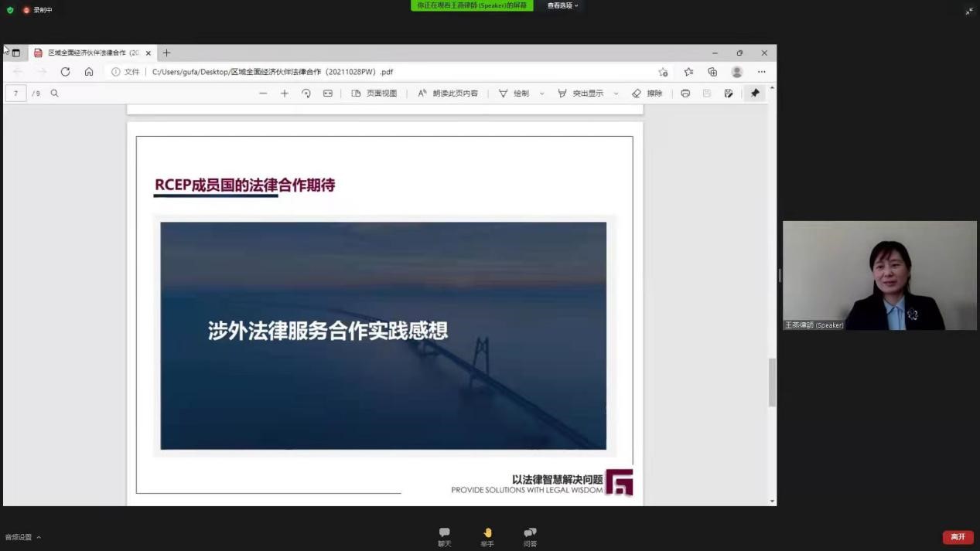The width and height of the screenshot is (980, 551).
Task: Click the PDF save-as icon
Action: coord(729,94)
